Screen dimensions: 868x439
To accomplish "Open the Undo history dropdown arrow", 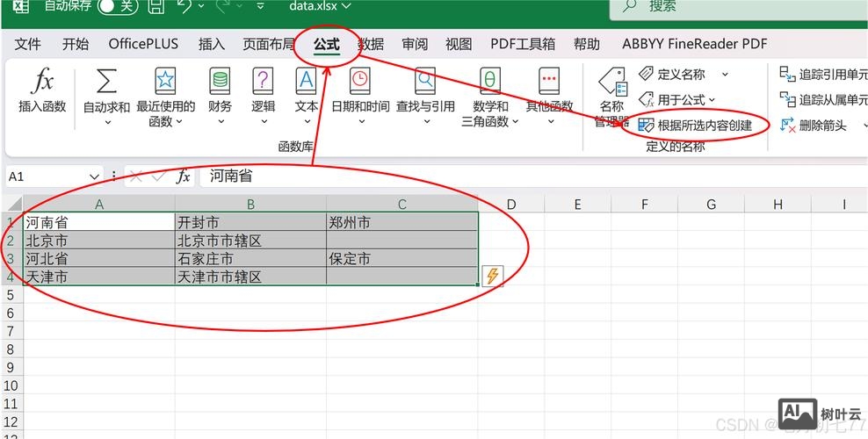I will click(x=200, y=6).
